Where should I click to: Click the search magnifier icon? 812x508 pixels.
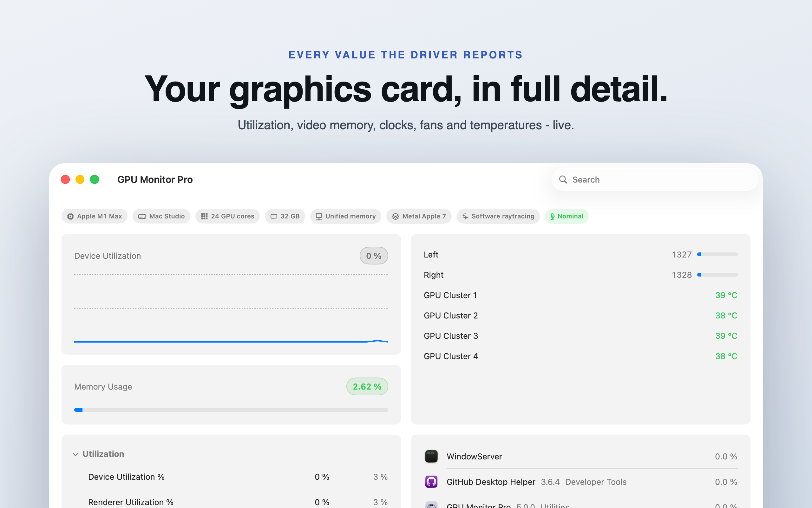point(563,180)
